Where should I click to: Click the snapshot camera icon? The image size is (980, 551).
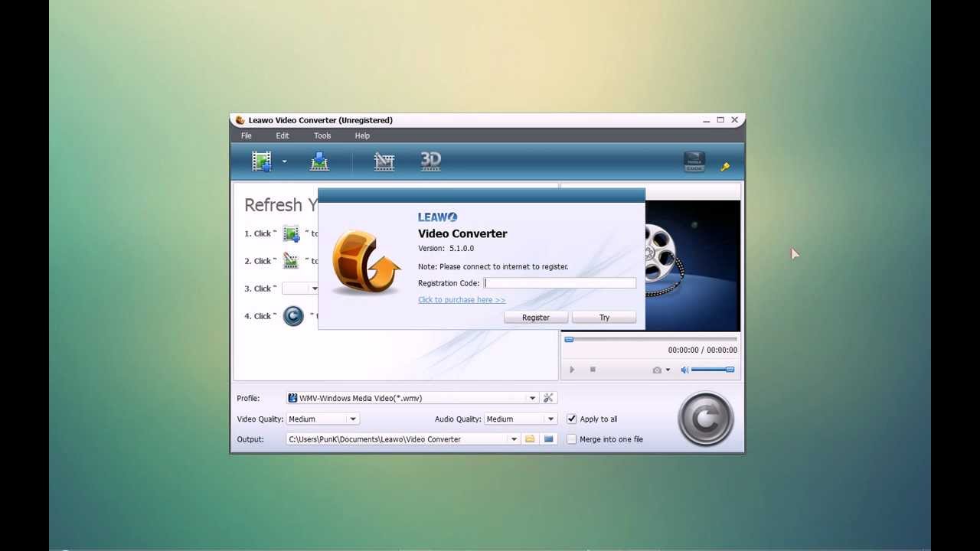(657, 370)
